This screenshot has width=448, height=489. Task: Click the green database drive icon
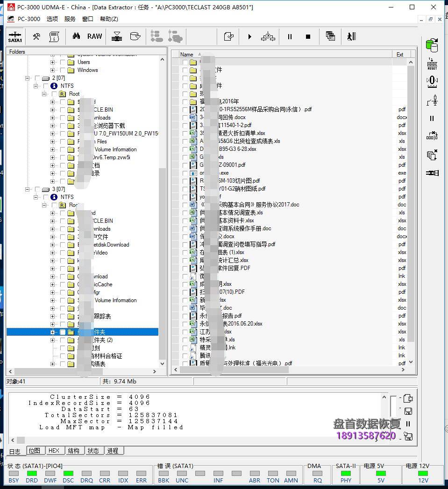click(x=432, y=45)
